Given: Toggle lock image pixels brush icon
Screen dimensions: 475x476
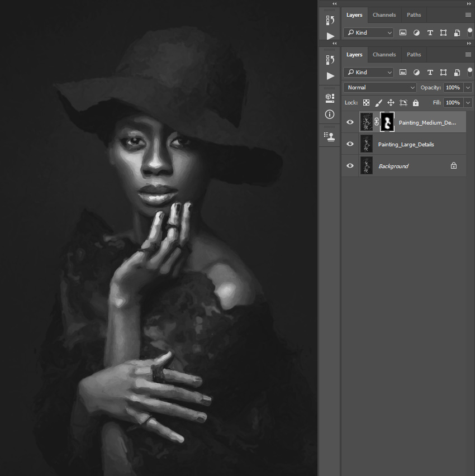Looking at the screenshot, I should [x=378, y=103].
